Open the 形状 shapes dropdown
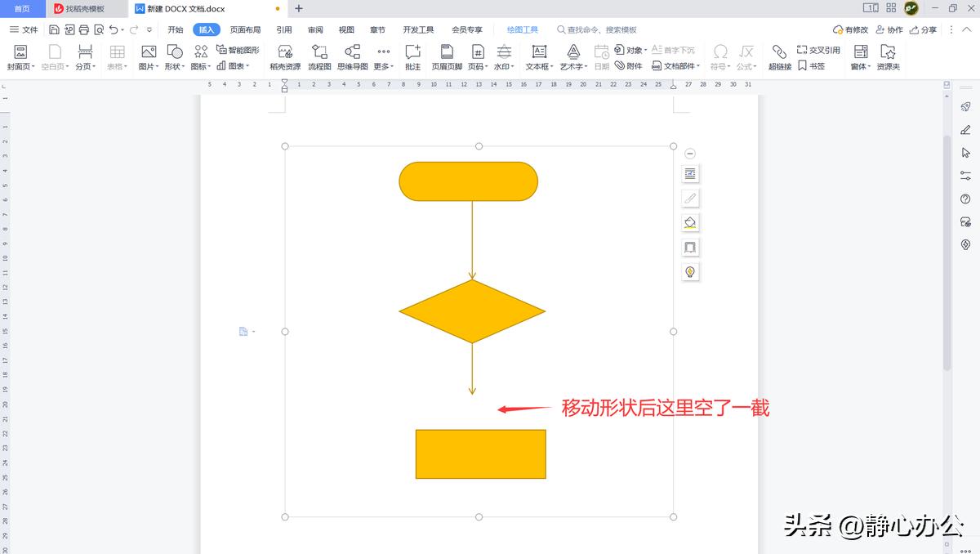The width and height of the screenshot is (980, 554). [174, 57]
